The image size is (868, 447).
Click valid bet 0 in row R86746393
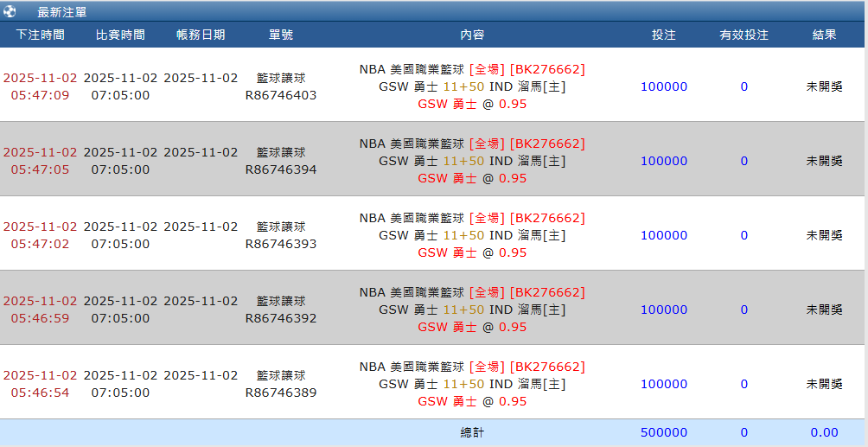[744, 235]
